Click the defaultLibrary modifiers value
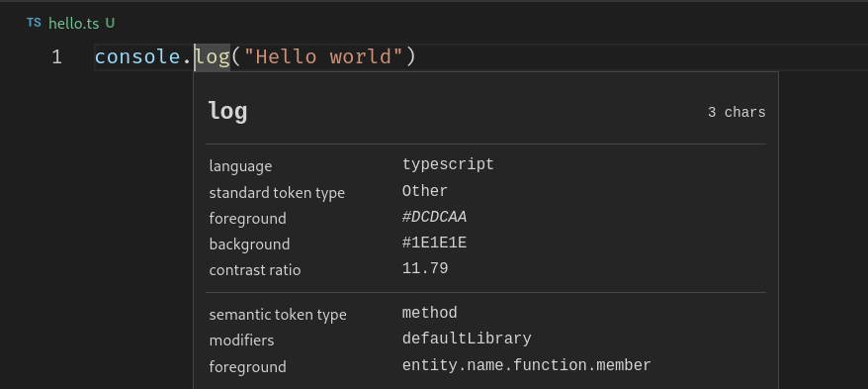This screenshot has height=389, width=868. (x=467, y=339)
